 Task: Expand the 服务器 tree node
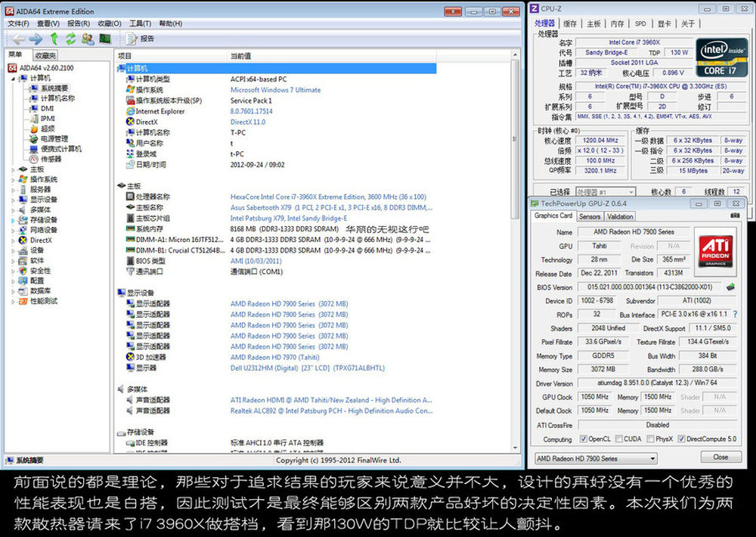[13, 190]
